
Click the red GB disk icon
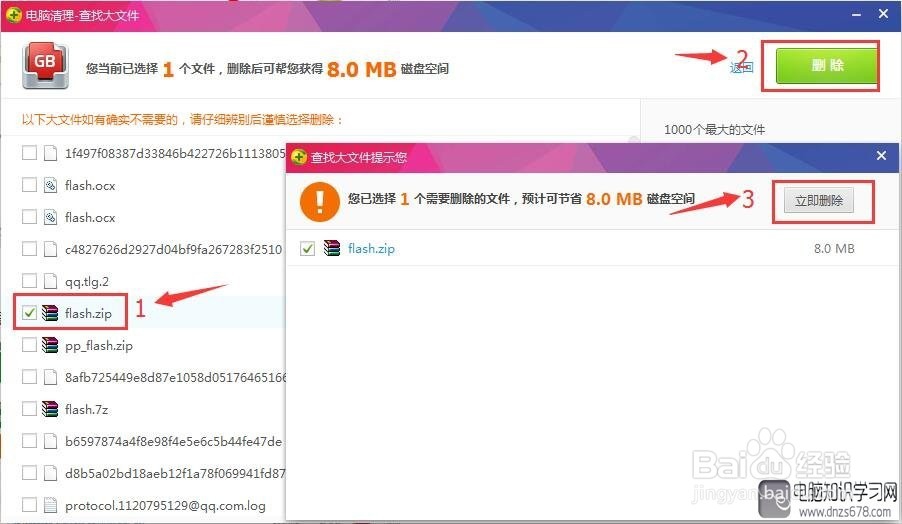[45, 65]
